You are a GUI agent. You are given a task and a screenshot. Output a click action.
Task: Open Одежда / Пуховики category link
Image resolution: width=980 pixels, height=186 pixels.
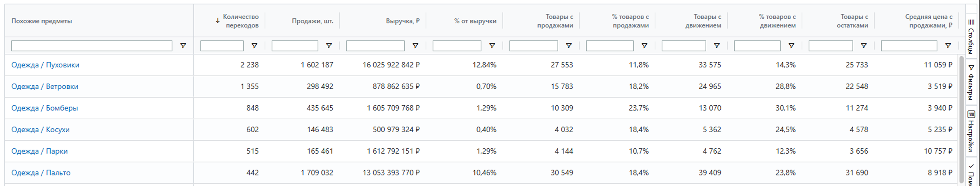[x=45, y=65]
